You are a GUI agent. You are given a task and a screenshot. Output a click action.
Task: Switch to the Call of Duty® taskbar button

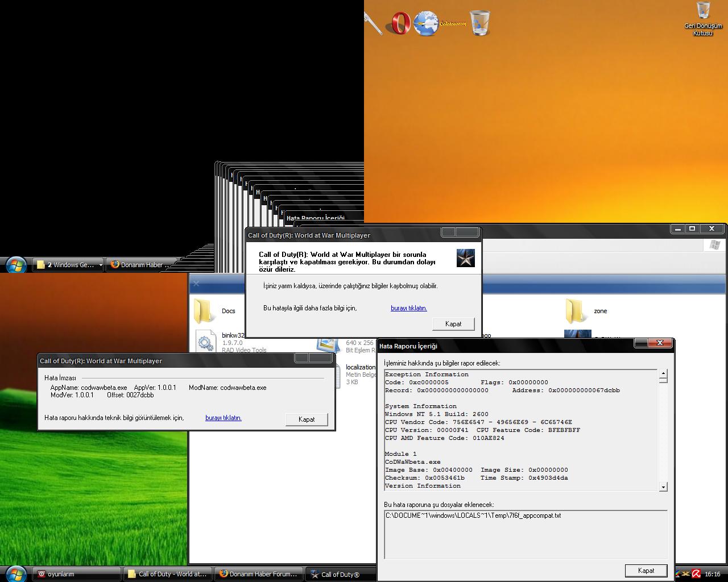(341, 574)
